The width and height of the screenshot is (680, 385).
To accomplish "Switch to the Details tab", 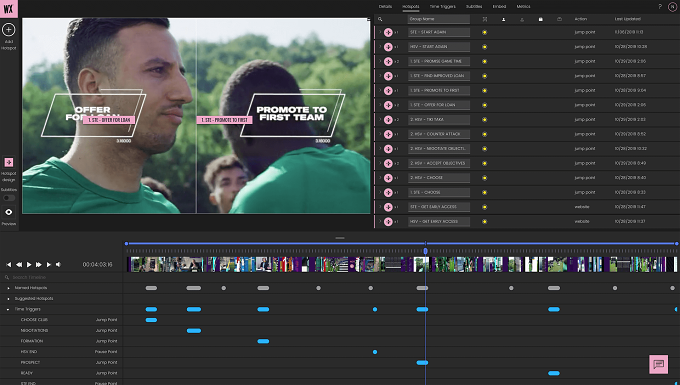I will 385,7.
